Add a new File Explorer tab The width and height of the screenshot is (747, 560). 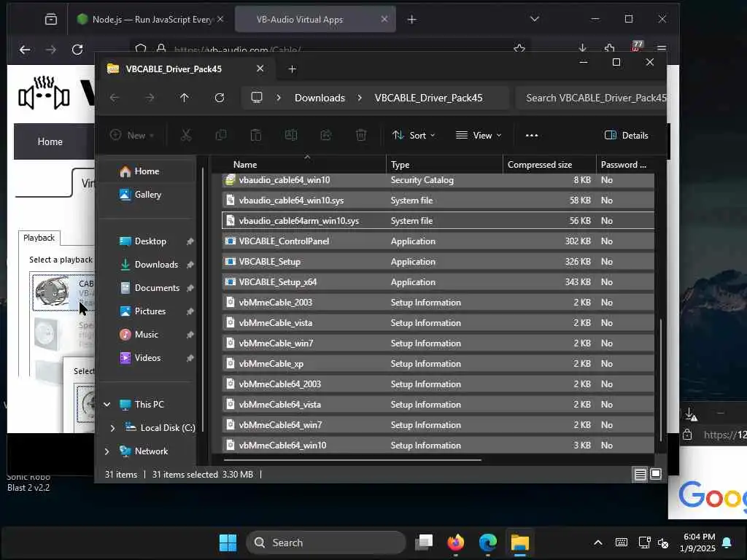coord(293,69)
